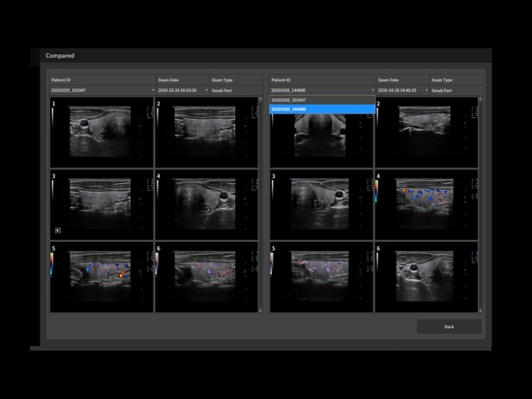
Task: Select left panel color Doppler thumbnail 5
Action: tap(102, 277)
